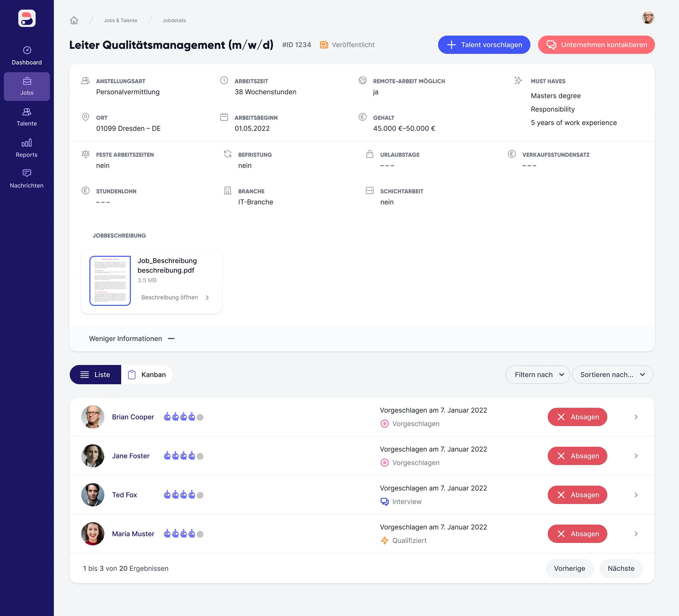Click Unternehmen kontaktieren button
Viewport: 679px width, 616px height.
(596, 45)
